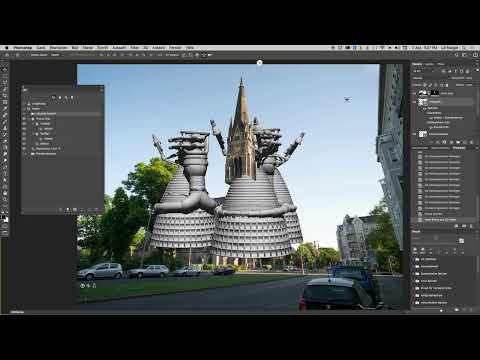The width and height of the screenshot is (480, 360).
Task: Select the highlighted Aktuelle Ansicht row
Action: pos(62,114)
